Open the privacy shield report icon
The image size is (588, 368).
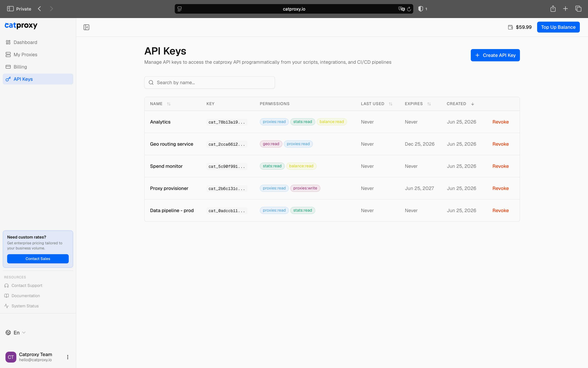click(421, 9)
